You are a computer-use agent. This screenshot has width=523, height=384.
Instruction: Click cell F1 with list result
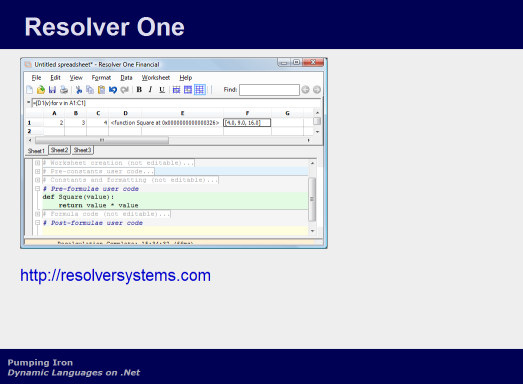(x=247, y=123)
